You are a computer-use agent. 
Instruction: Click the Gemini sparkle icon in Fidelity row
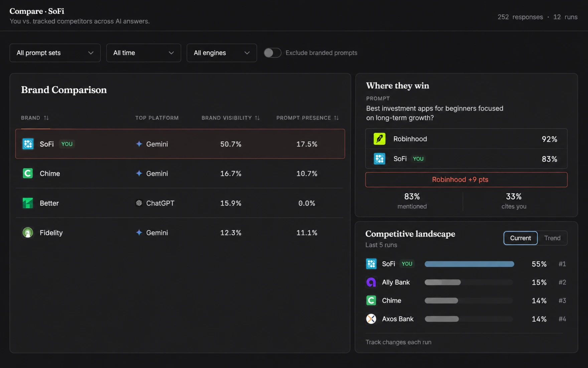139,233
